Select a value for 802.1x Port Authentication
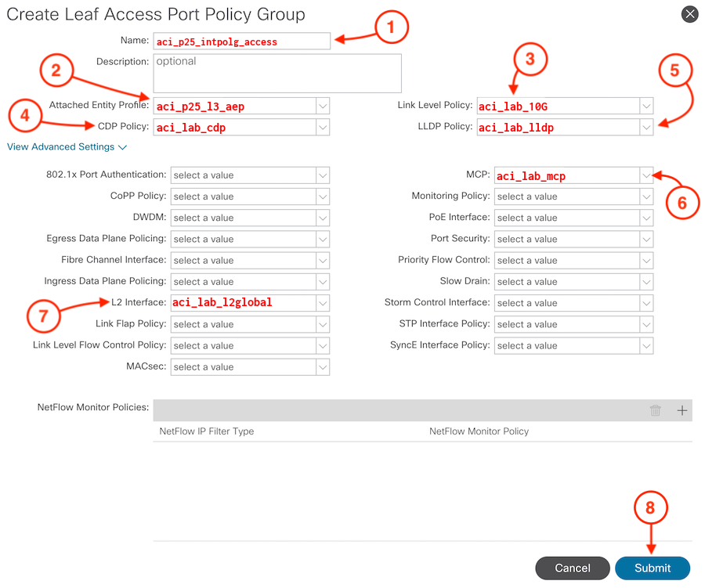The image size is (705, 588). [322, 175]
